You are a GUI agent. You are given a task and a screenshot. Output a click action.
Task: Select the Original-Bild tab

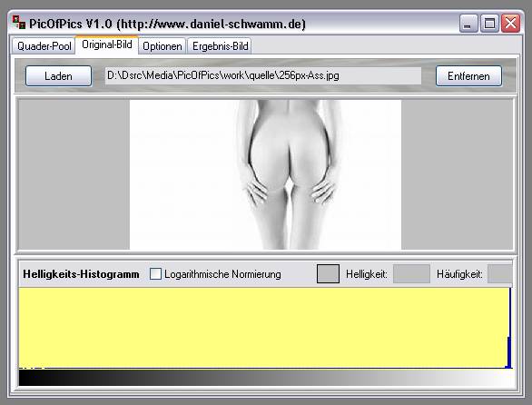pyautogui.click(x=107, y=44)
